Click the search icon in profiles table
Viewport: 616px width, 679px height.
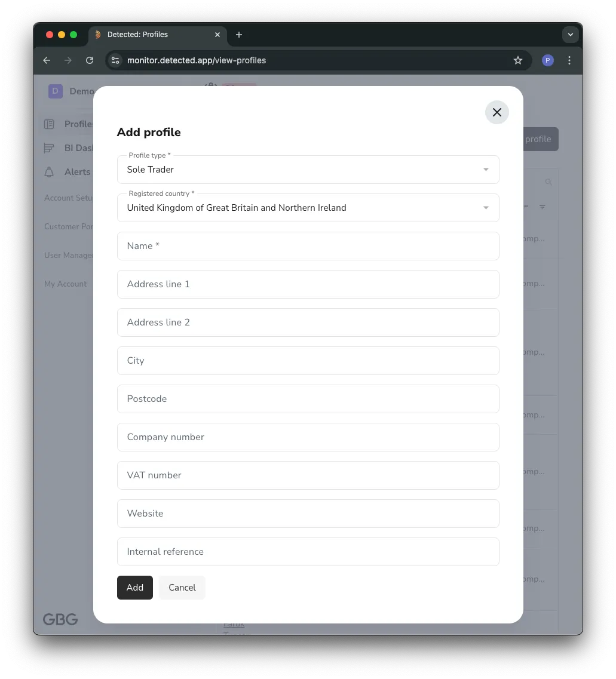(548, 182)
